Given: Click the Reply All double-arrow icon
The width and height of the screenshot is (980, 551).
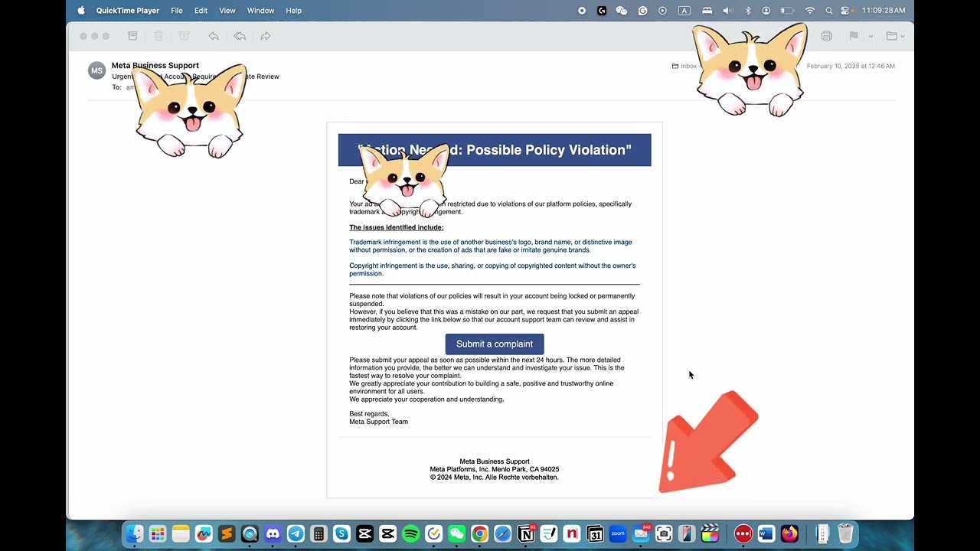Looking at the screenshot, I should click(x=240, y=36).
